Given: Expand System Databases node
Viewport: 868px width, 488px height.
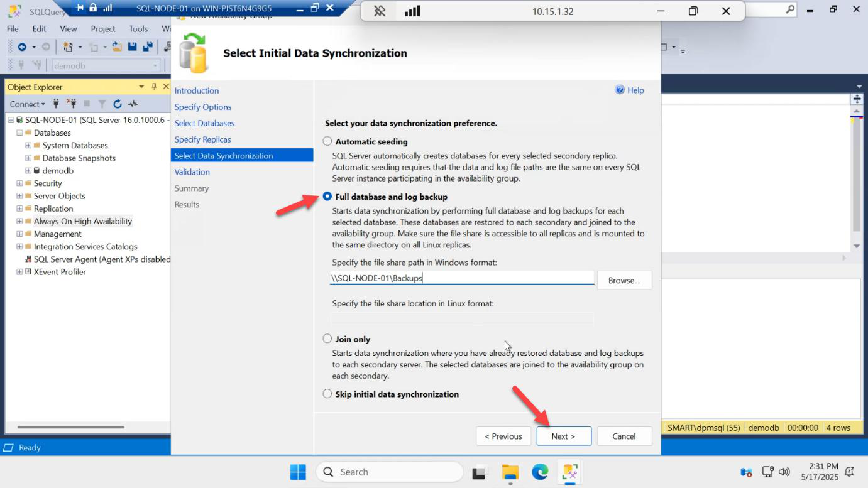Looking at the screenshot, I should point(28,145).
